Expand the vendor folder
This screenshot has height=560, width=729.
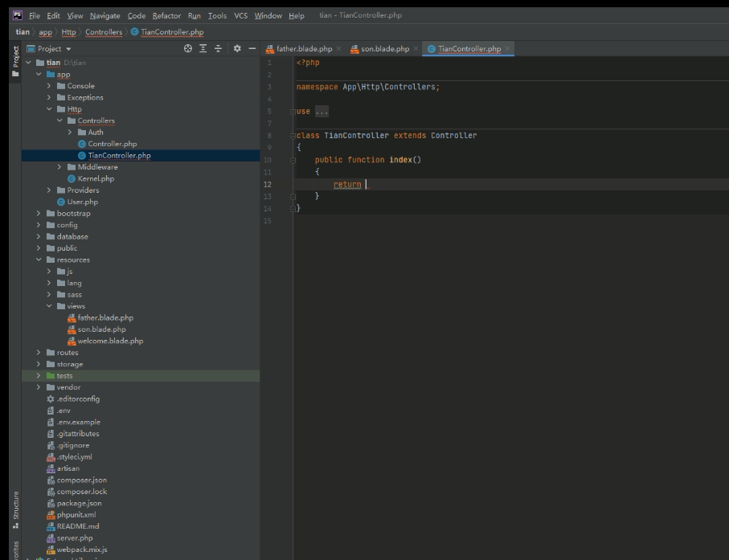pyautogui.click(x=39, y=387)
